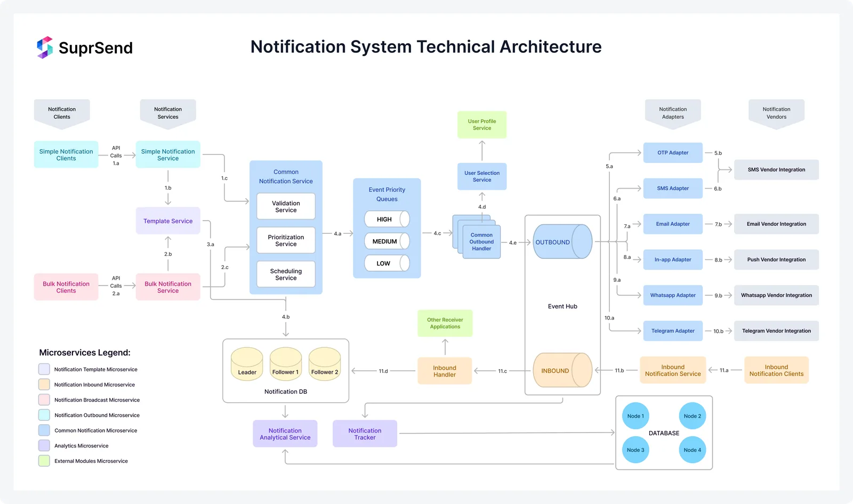This screenshot has width=853, height=504.
Task: Click the External Modules Microservice legend swatch
Action: pyautogui.click(x=44, y=461)
